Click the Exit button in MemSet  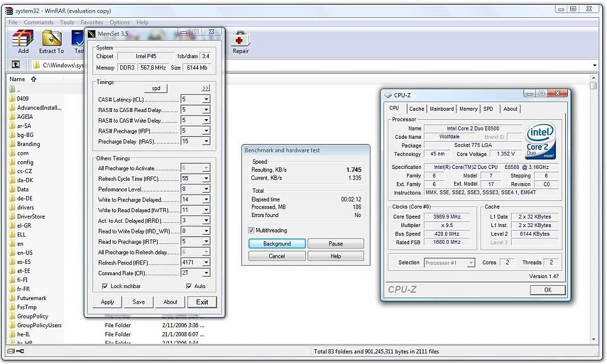pos(202,302)
